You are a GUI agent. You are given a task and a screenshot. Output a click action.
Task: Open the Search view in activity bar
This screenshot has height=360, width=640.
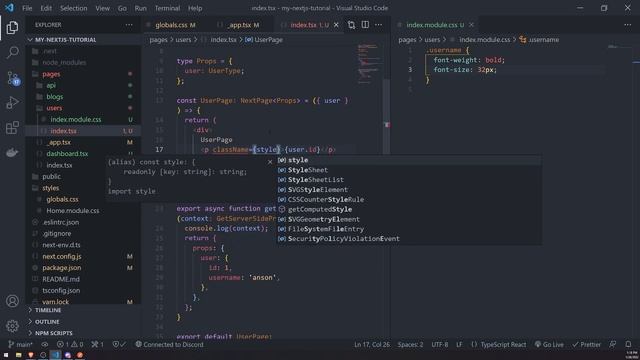tap(12, 52)
